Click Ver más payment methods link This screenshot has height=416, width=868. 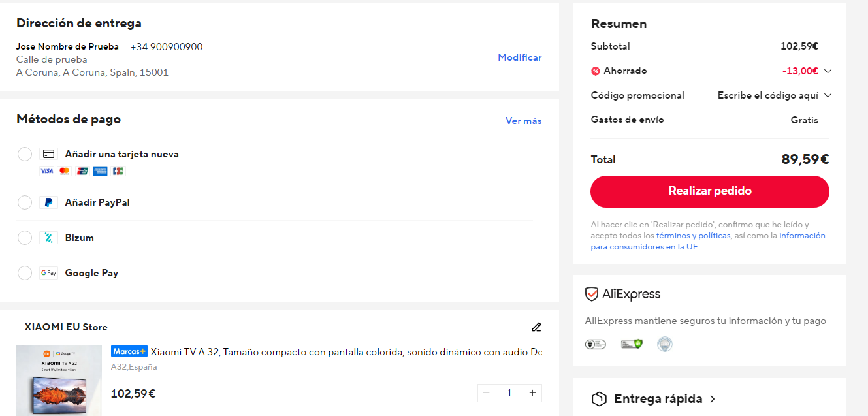524,121
